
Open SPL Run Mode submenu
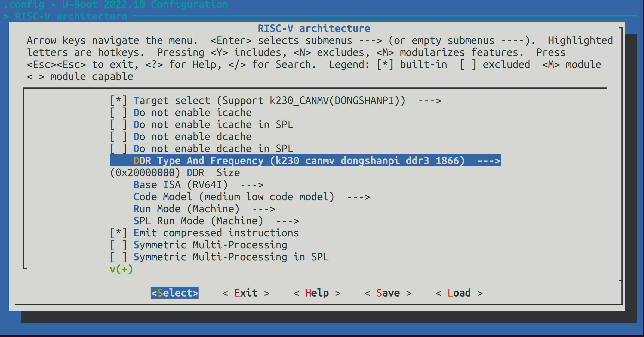click(216, 221)
